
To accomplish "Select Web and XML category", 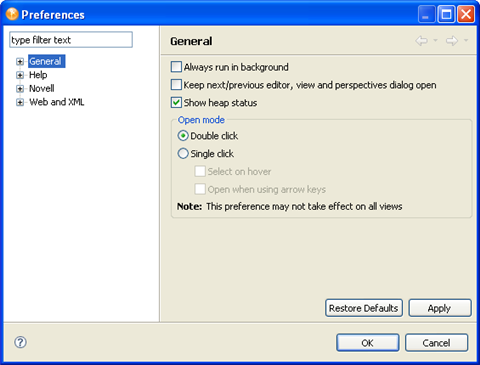I will click(x=57, y=102).
